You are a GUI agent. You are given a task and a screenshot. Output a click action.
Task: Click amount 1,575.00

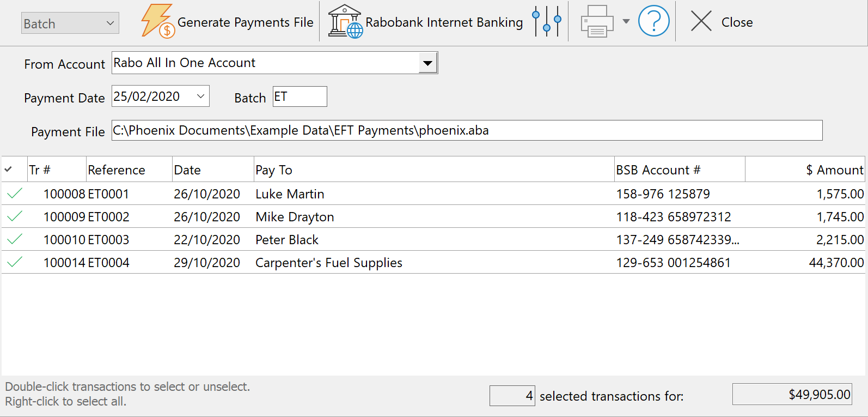pos(840,194)
